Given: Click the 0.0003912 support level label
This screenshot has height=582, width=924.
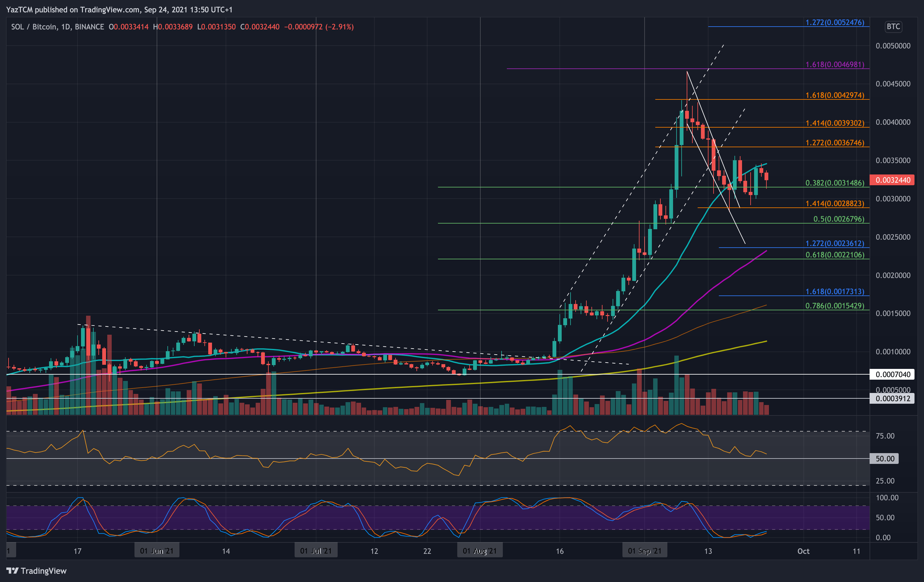Looking at the screenshot, I should (892, 398).
